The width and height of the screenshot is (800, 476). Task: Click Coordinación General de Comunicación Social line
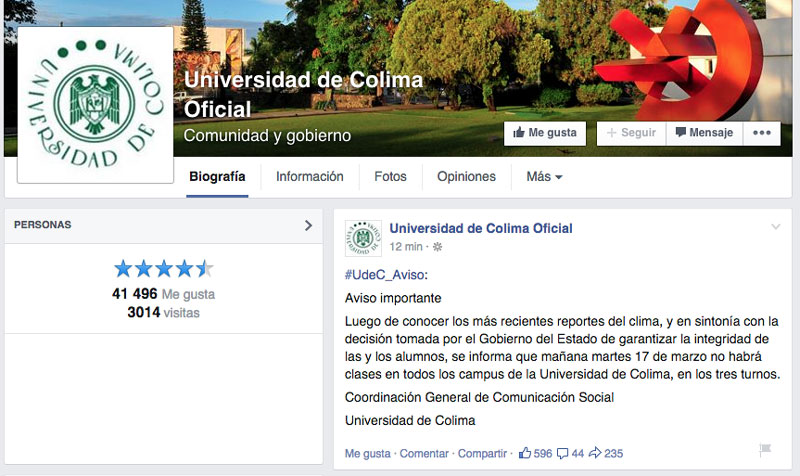[479, 397]
